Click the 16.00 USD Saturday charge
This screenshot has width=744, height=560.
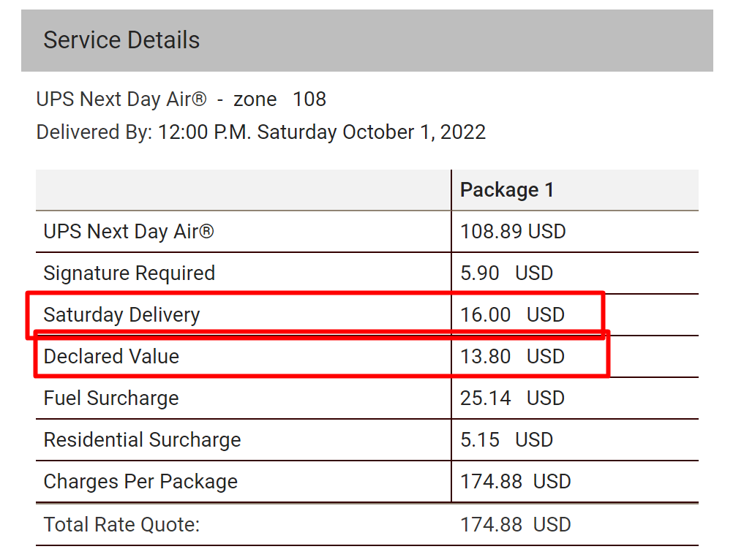(x=512, y=315)
